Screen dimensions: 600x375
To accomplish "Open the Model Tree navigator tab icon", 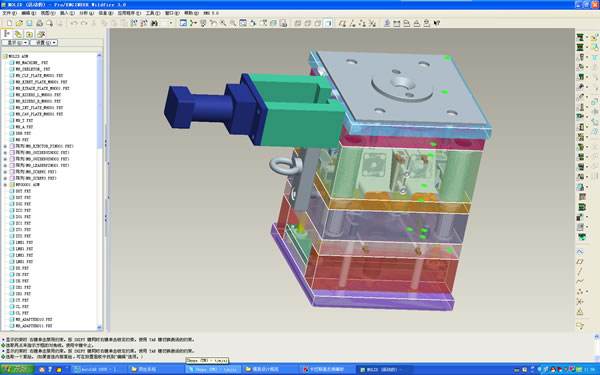I will (7, 34).
